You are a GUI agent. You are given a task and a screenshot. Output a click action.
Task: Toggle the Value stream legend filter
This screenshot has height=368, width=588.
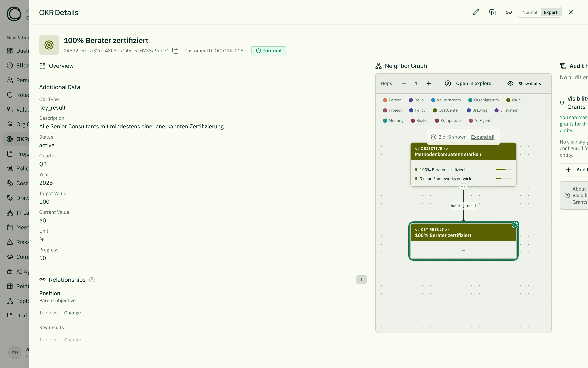446,100
